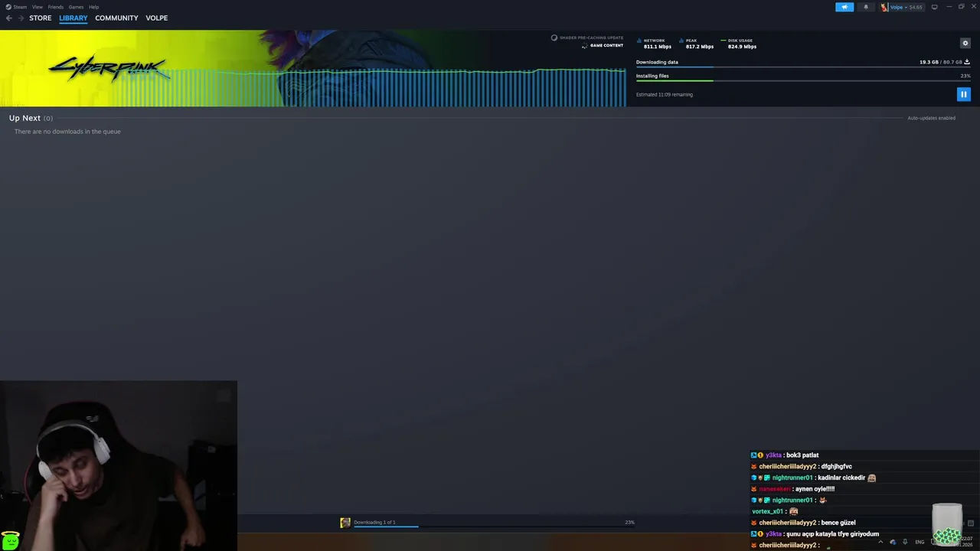Click the Downloading data progress bar

[x=803, y=67]
